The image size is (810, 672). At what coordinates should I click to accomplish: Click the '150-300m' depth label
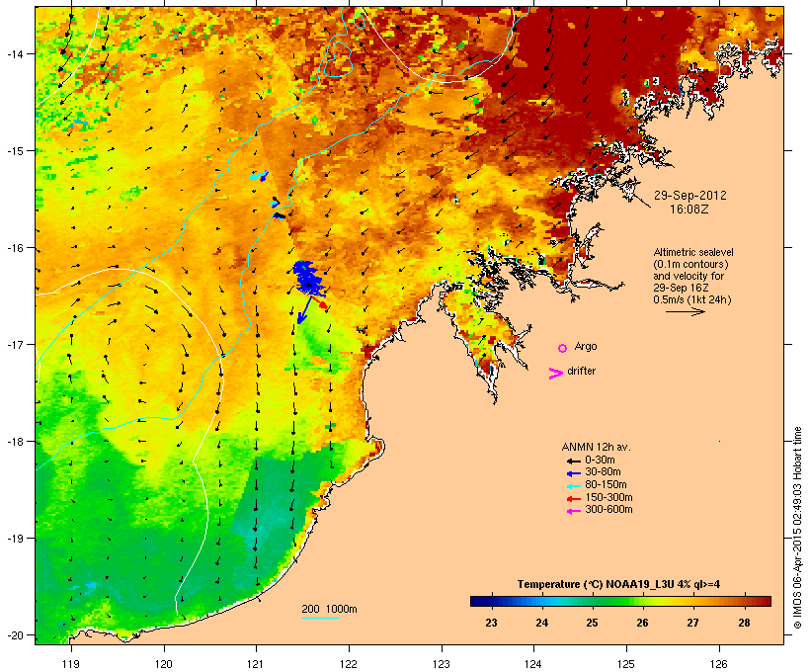coord(608,498)
